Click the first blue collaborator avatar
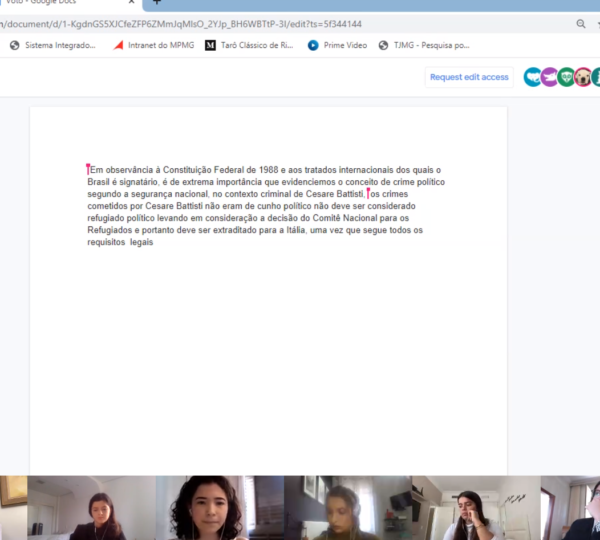600x540 pixels. tap(532, 77)
